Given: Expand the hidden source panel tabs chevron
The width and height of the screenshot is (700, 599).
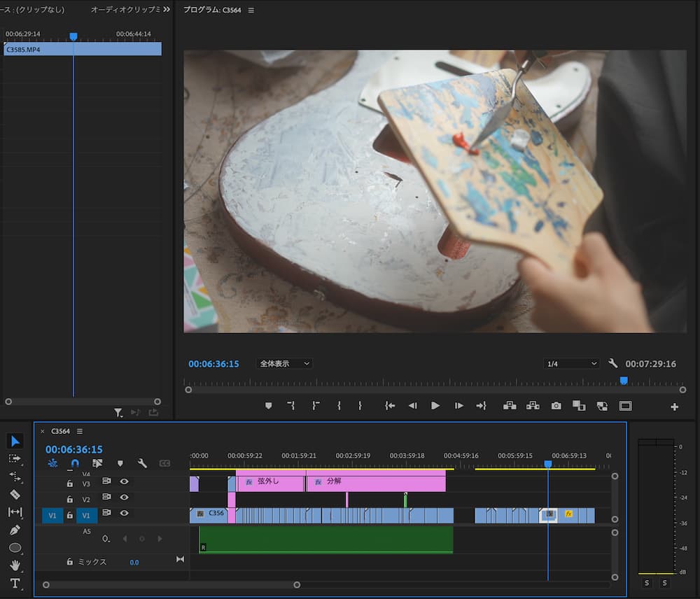Looking at the screenshot, I should click(167, 10).
